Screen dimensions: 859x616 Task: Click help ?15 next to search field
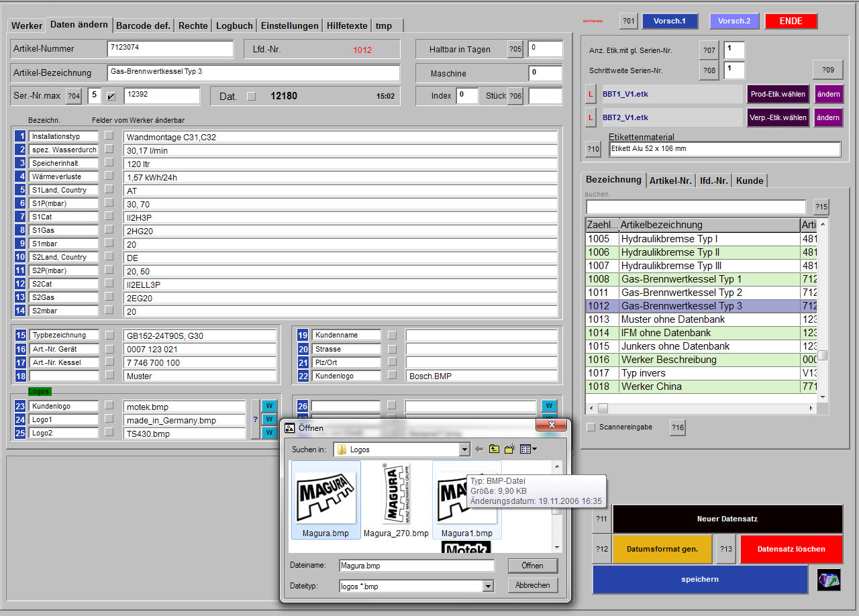pyautogui.click(x=821, y=207)
